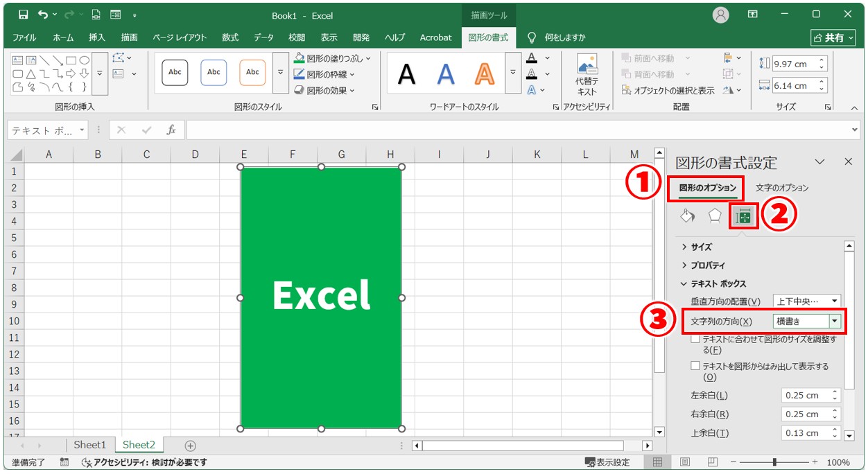The image size is (868, 474).
Task: Apply the orange outlined WordArt style
Action: point(485,73)
